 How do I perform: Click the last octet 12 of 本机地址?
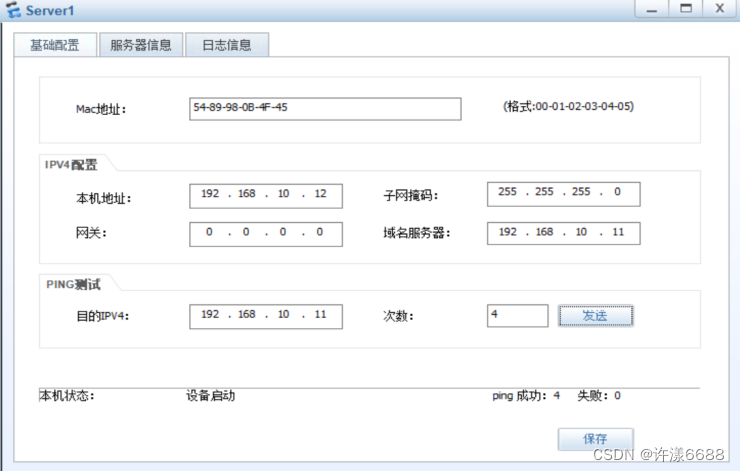pyautogui.click(x=320, y=194)
